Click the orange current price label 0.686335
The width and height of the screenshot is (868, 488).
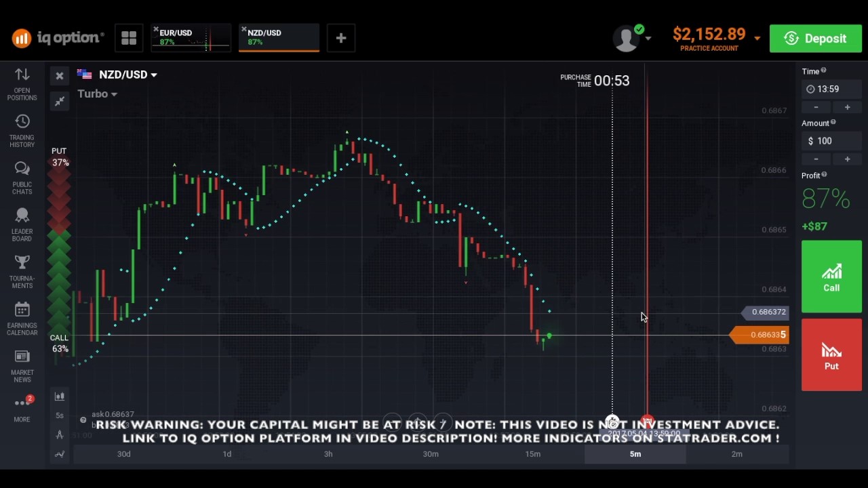(759, 335)
